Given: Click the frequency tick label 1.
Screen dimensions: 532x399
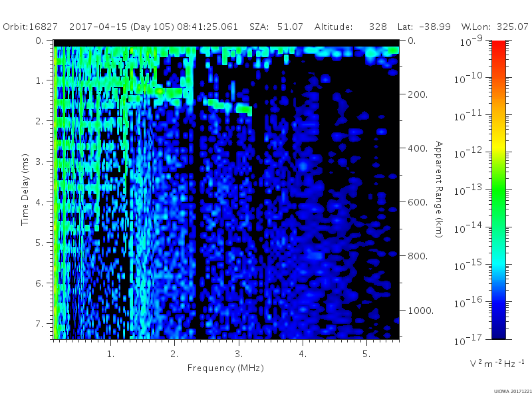Looking at the screenshot, I should click(110, 354).
